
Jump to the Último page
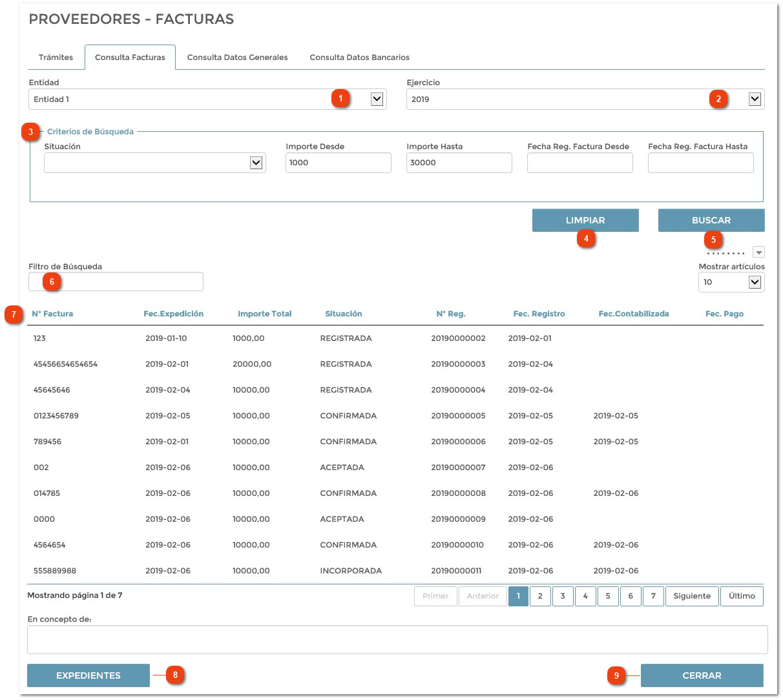(741, 596)
